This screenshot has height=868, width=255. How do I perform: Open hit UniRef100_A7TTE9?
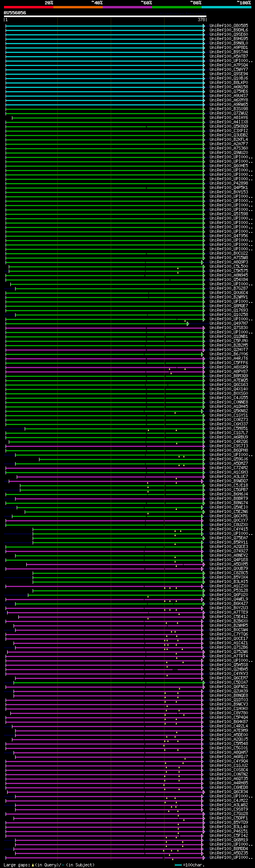click(229, 612)
